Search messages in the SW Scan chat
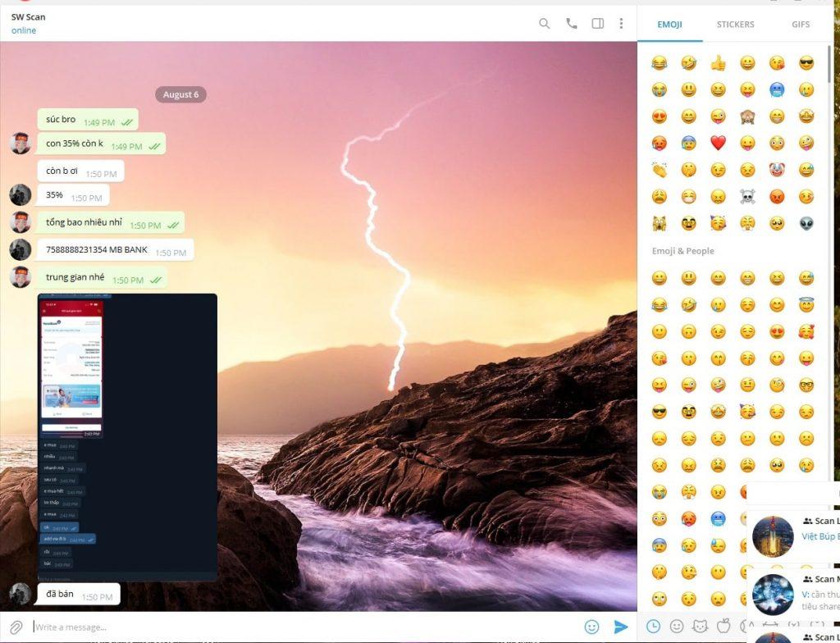The height and width of the screenshot is (643, 840). point(544,24)
